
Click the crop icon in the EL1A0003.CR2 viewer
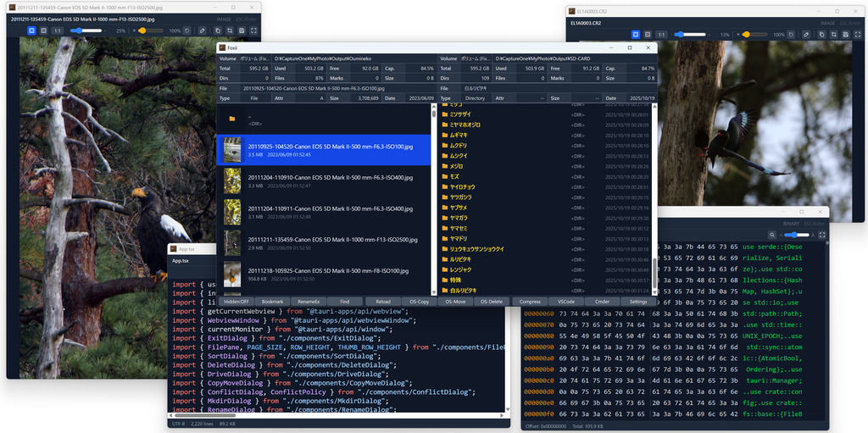pyautogui.click(x=834, y=35)
